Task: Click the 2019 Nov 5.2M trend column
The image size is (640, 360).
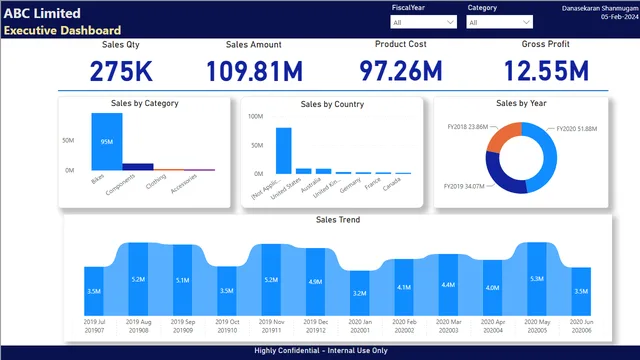Action: click(x=271, y=280)
